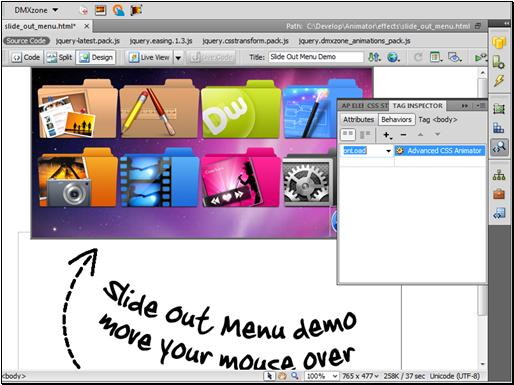Add a behavior with the plus button
The image size is (514, 385).
pyautogui.click(x=387, y=135)
